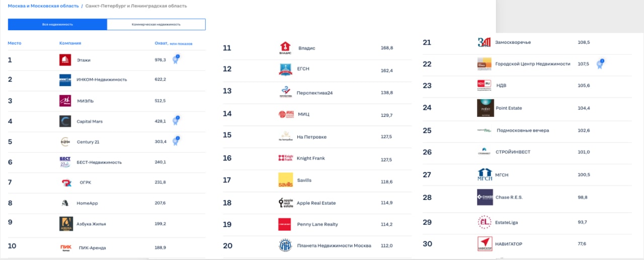
Task: Open Санкт-Петербург и Ленинградская область link
Action: tap(135, 6)
